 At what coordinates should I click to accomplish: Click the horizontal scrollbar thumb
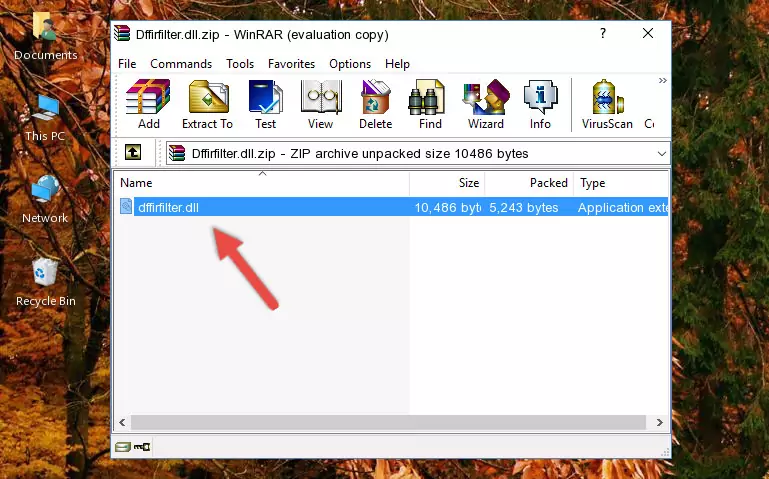pos(388,422)
